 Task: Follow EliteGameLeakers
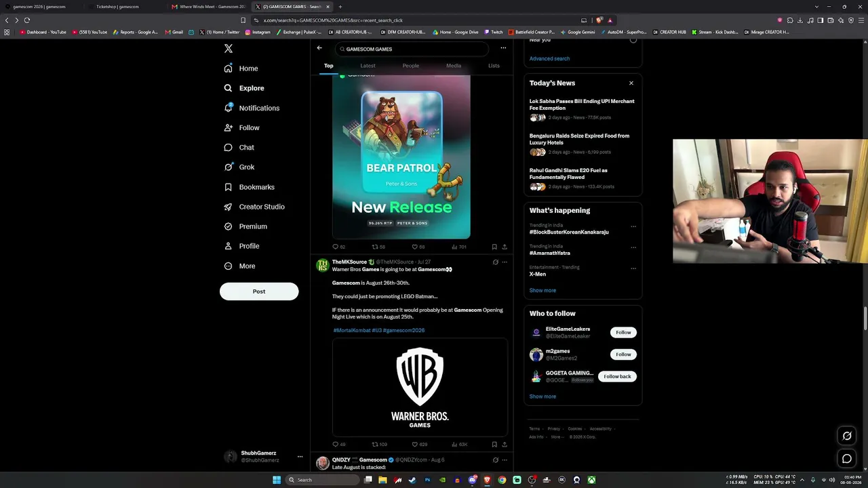click(x=623, y=333)
